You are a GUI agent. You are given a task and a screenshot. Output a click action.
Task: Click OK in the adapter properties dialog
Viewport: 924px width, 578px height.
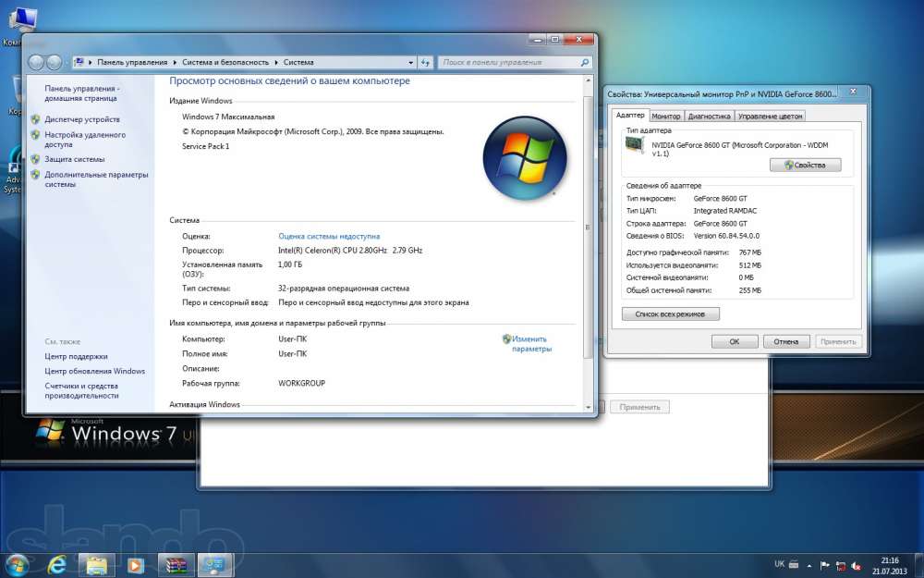[x=735, y=341]
